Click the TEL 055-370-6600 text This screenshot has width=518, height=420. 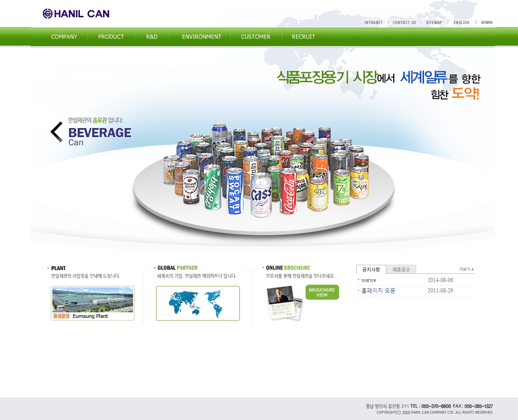[430, 406]
